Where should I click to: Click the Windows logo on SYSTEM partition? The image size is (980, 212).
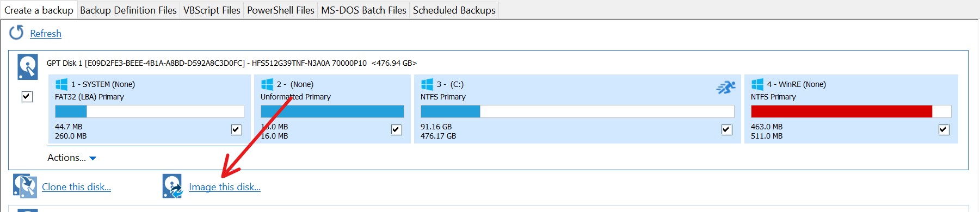pyautogui.click(x=61, y=84)
